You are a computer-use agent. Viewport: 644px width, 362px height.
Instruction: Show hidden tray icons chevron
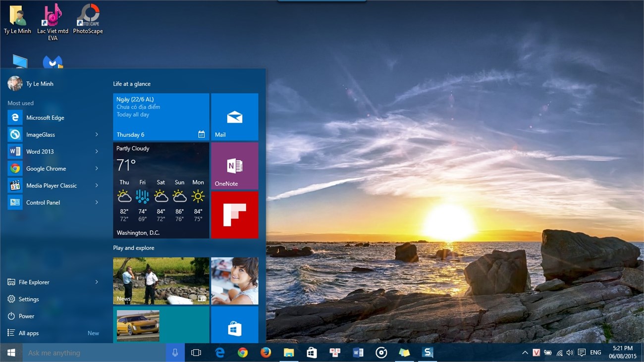[525, 353]
